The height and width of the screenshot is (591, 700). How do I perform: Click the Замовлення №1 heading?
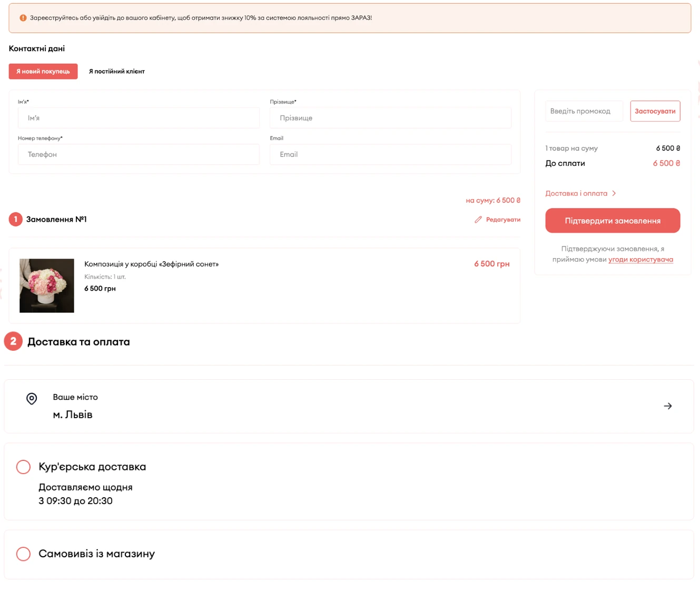tap(56, 219)
